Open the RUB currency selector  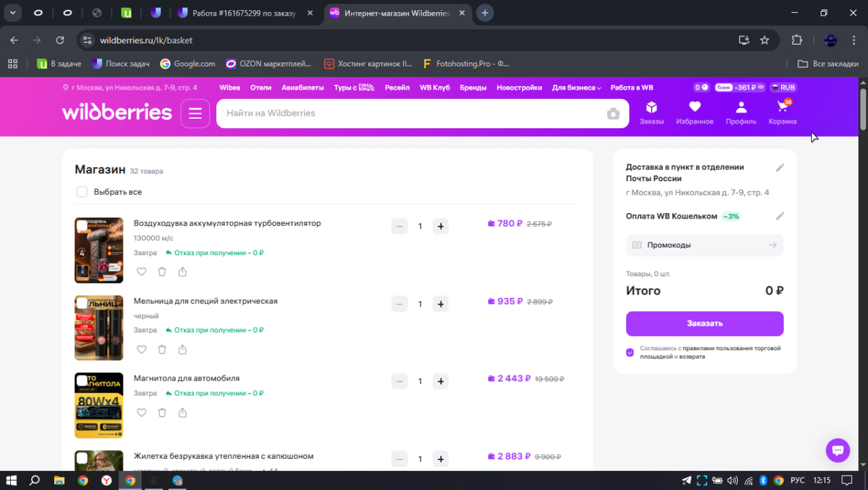point(782,88)
